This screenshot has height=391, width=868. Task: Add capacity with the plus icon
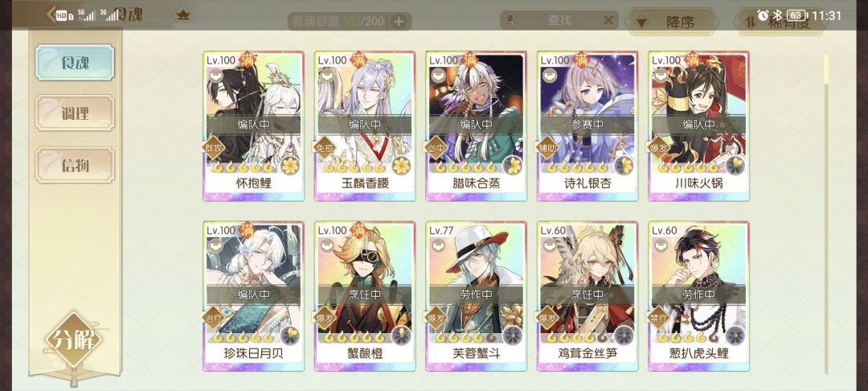399,22
